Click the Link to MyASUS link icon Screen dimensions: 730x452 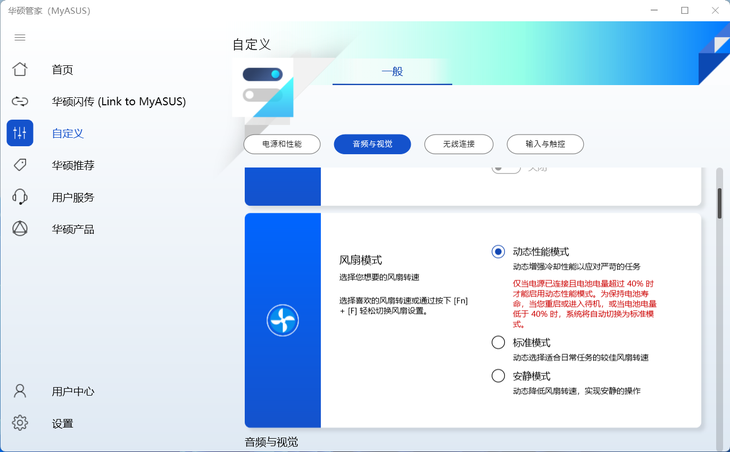pos(20,101)
